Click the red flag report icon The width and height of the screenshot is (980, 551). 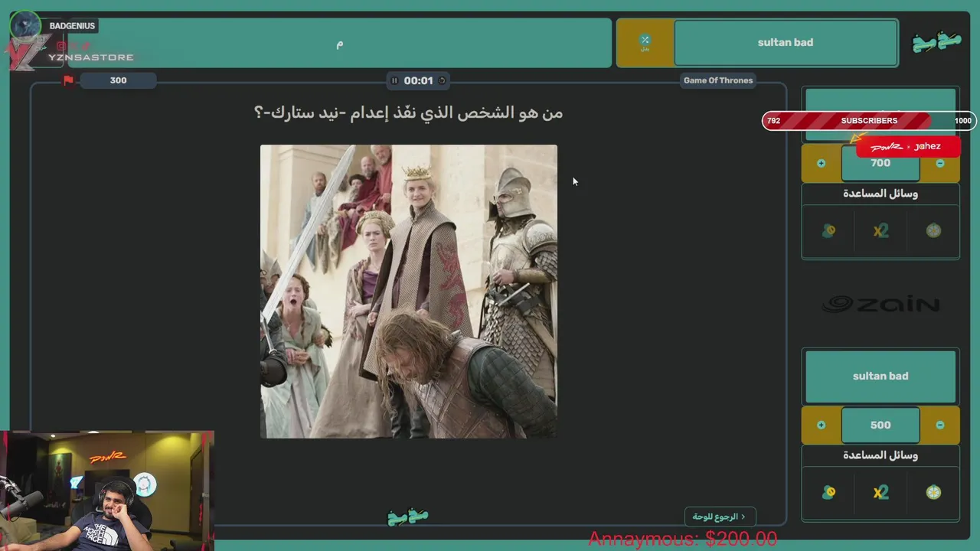pos(68,80)
